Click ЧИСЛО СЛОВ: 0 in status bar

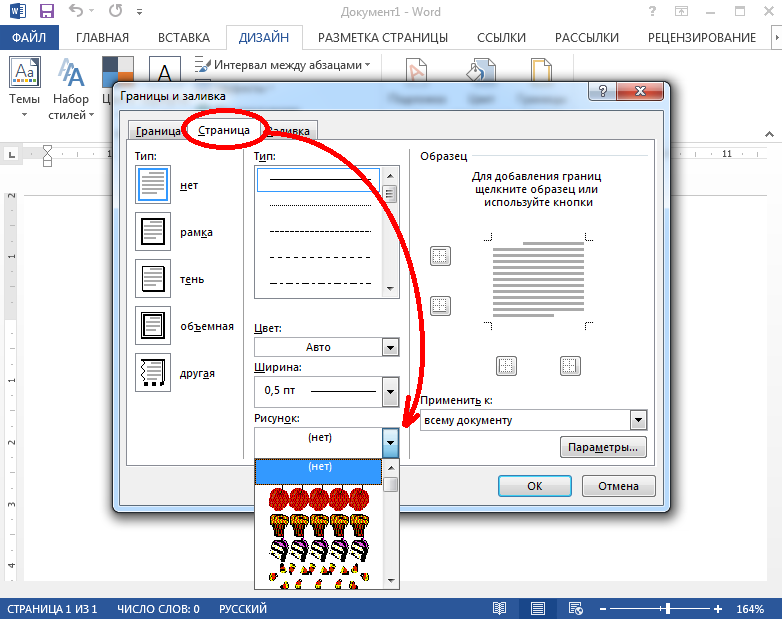click(x=158, y=609)
